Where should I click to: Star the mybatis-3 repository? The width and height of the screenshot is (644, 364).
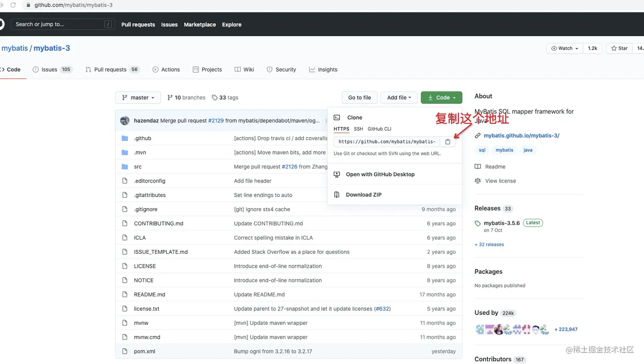click(619, 48)
